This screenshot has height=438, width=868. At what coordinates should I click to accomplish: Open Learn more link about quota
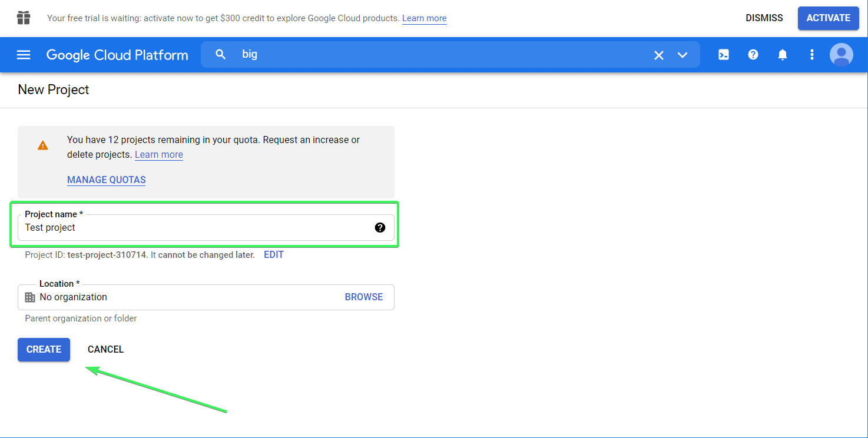tap(159, 155)
